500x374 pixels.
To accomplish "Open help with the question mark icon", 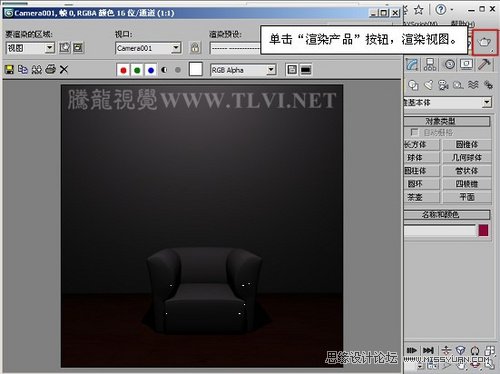I will click(x=440, y=10).
